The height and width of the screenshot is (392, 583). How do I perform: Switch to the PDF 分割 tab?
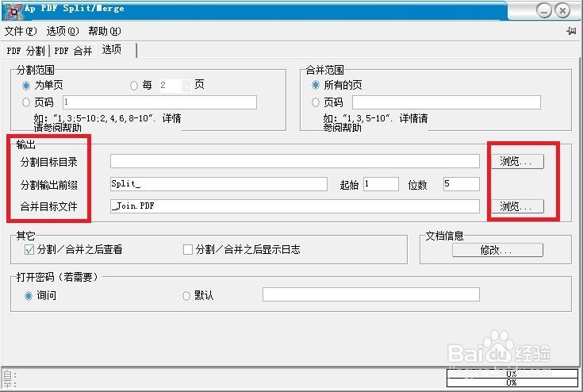[25, 51]
